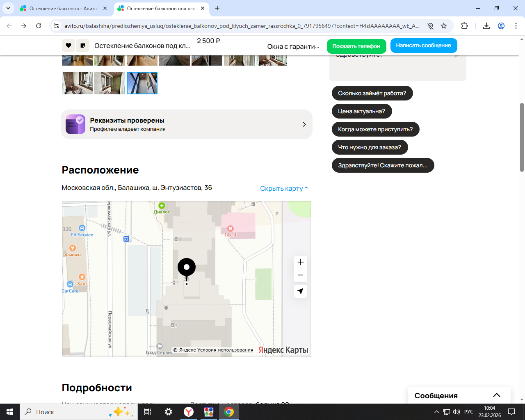Open Task View on the taskbar
Screen dimensions: 525x420
pyautogui.click(x=148, y=412)
